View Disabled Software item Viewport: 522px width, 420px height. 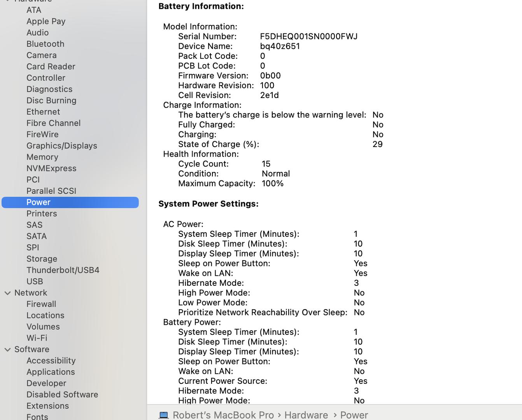tap(62, 394)
